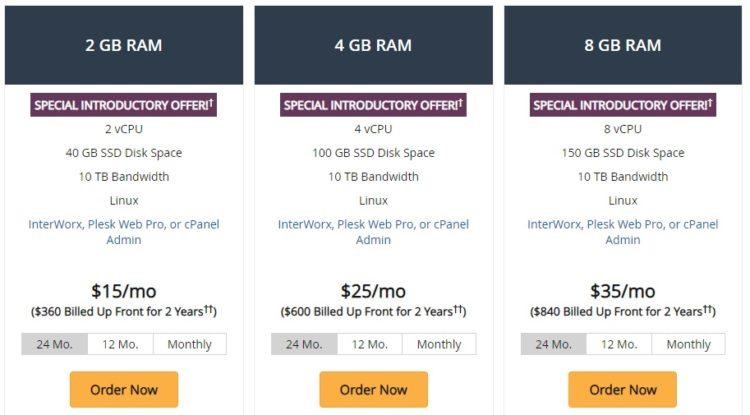Select 12 Mo. billing for 8 GB plan
The width and height of the screenshot is (750, 415).
click(619, 344)
